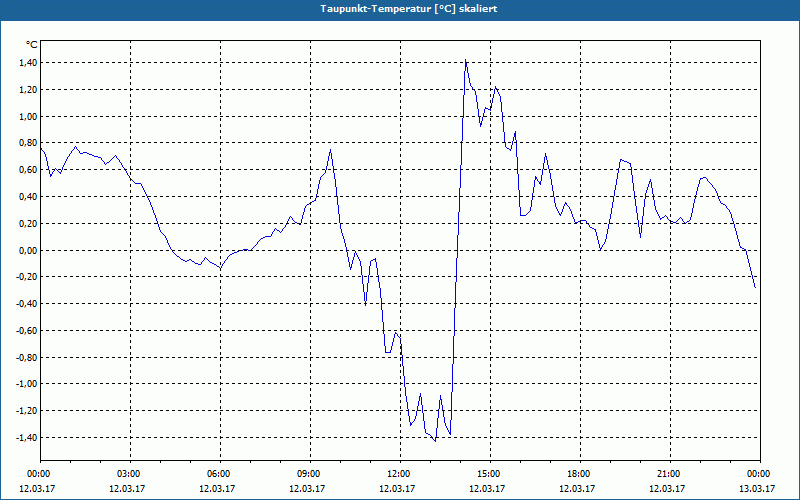Select the 0,40 y-axis label
The height and width of the screenshot is (500, 800).
pyautogui.click(x=28, y=197)
